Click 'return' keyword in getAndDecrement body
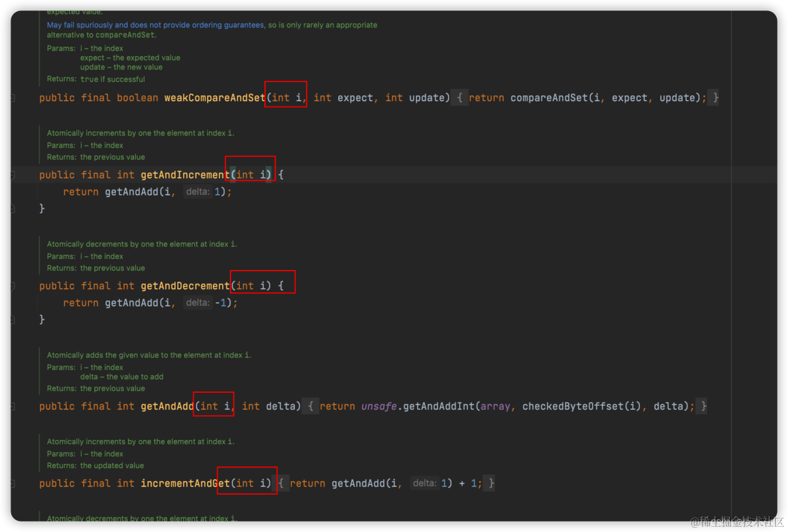788x532 pixels. coord(81,303)
